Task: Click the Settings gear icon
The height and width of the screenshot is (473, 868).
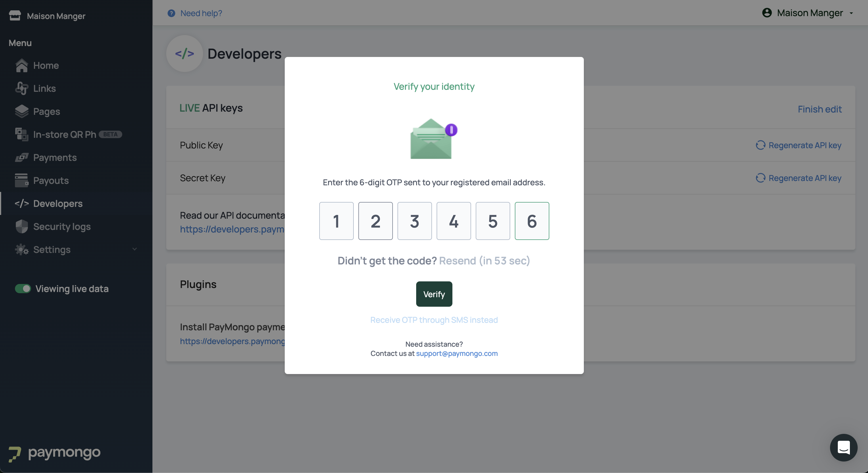Action: point(22,249)
